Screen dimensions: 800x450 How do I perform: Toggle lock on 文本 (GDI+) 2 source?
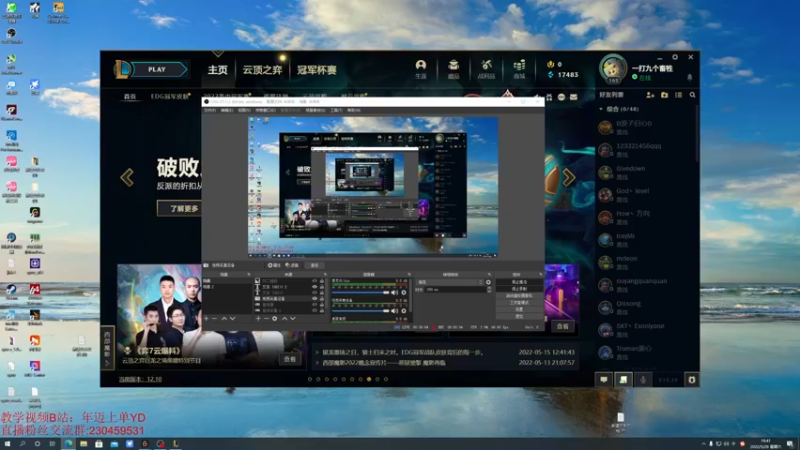(321, 287)
